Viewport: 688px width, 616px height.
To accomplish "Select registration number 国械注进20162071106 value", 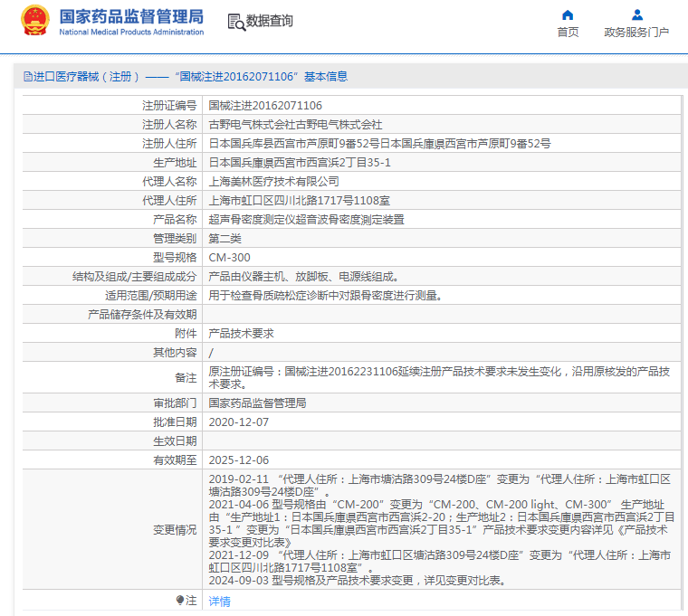I will (265, 106).
